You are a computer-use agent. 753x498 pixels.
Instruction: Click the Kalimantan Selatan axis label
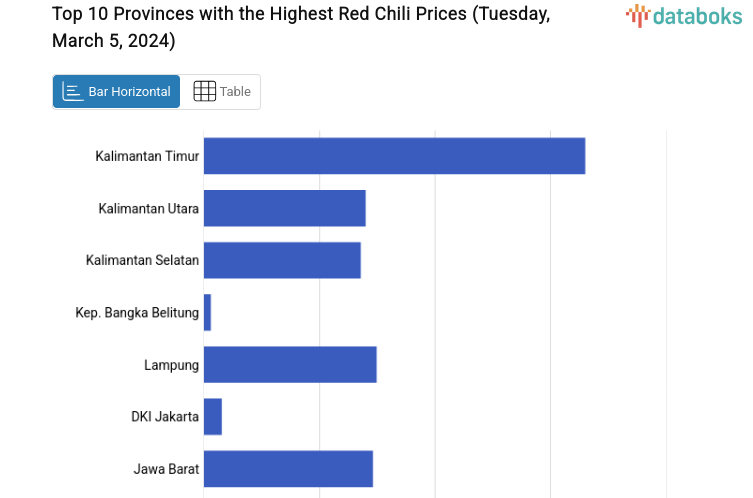click(x=142, y=260)
